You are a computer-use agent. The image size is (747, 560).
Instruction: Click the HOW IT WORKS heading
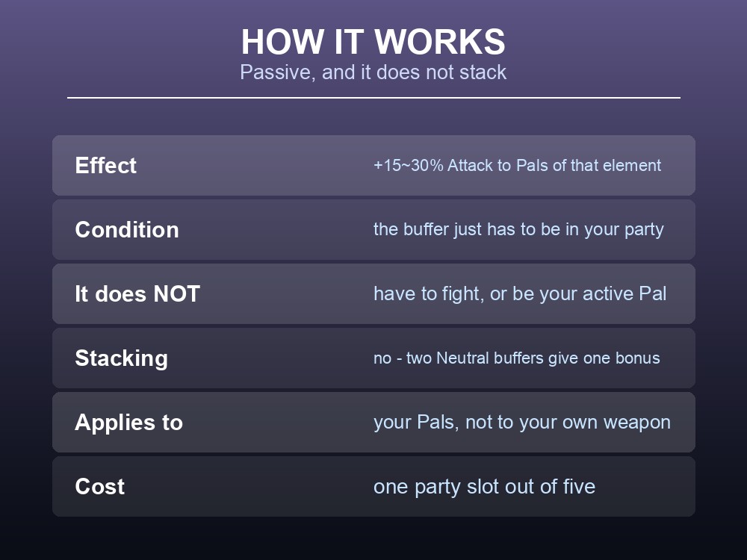tap(373, 42)
